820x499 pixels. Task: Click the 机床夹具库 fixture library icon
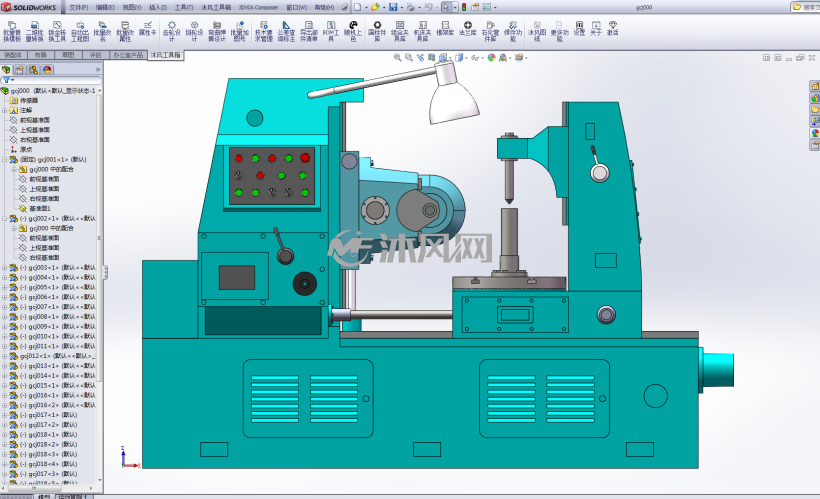tap(423, 31)
